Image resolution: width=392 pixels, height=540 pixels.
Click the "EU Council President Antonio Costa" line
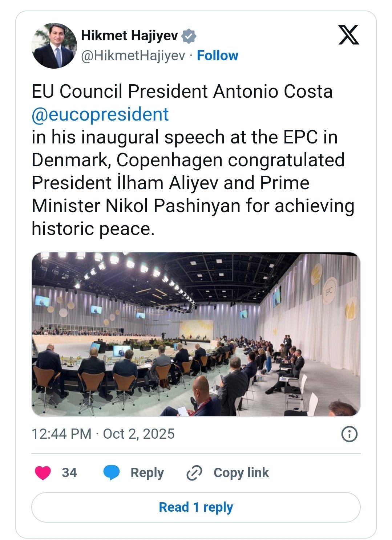pos(182,92)
